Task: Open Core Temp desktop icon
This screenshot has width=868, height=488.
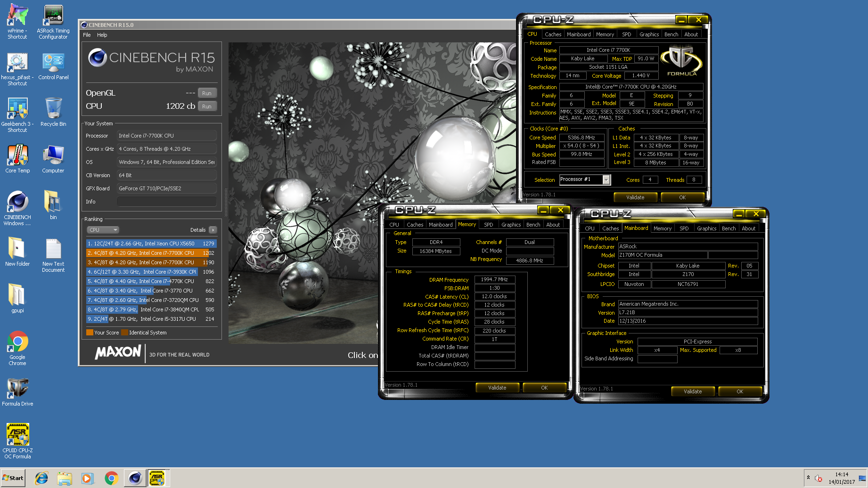Action: click(x=17, y=158)
